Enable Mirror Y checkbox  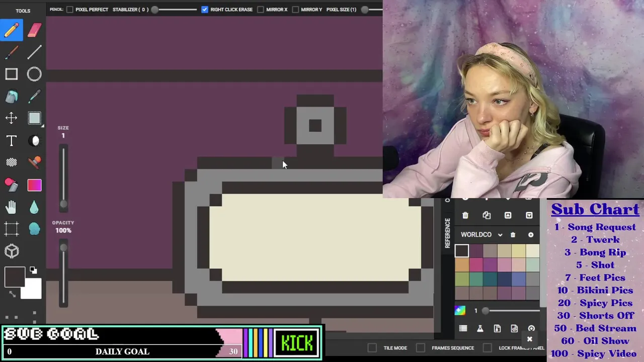pos(295,10)
